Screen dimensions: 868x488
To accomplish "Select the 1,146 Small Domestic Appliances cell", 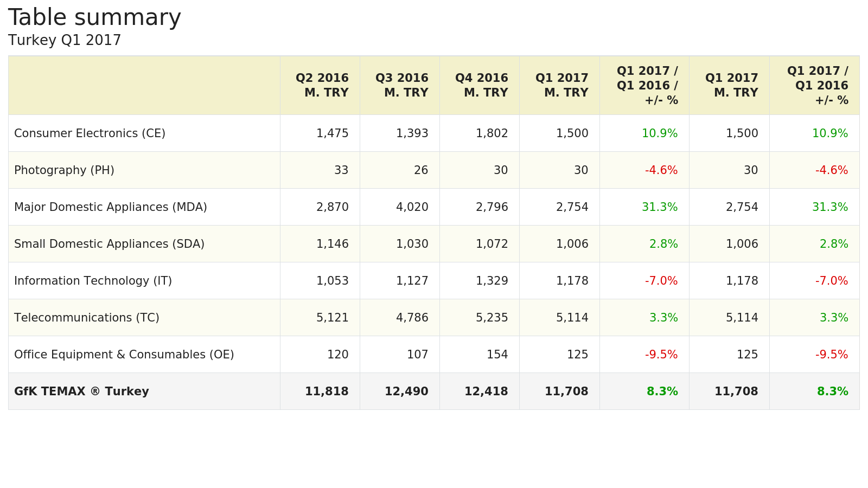I will 332,244.
